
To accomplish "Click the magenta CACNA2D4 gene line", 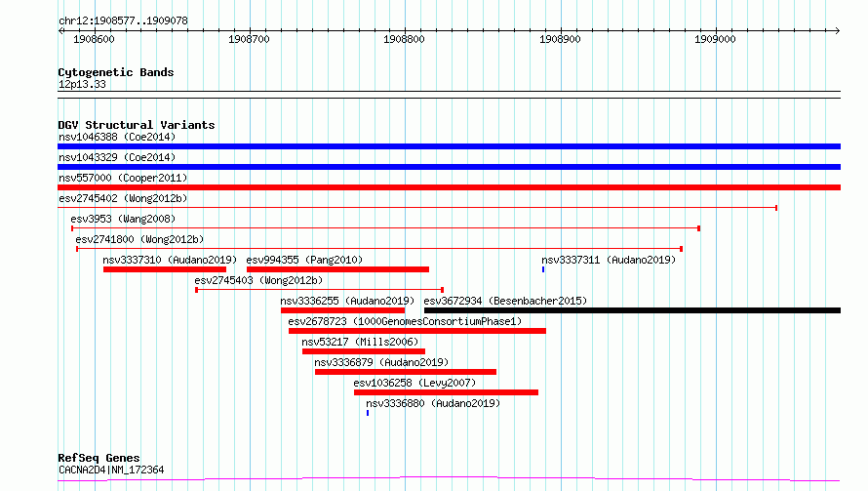I will point(449,479).
